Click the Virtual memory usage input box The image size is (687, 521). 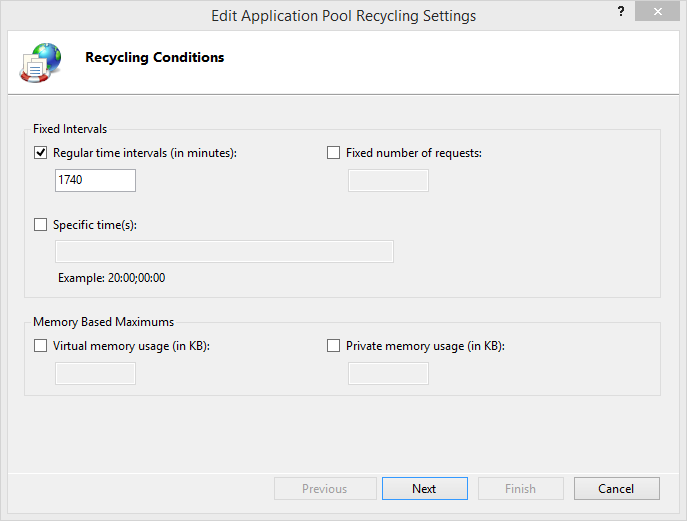95,373
